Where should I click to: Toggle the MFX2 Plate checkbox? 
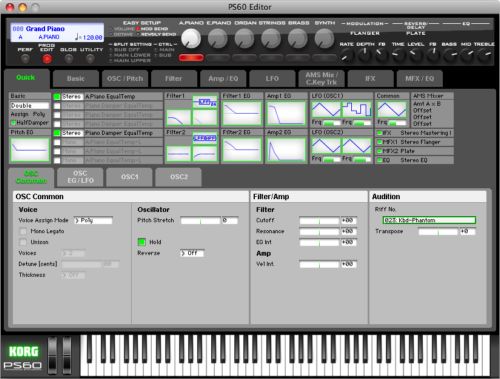(x=380, y=151)
